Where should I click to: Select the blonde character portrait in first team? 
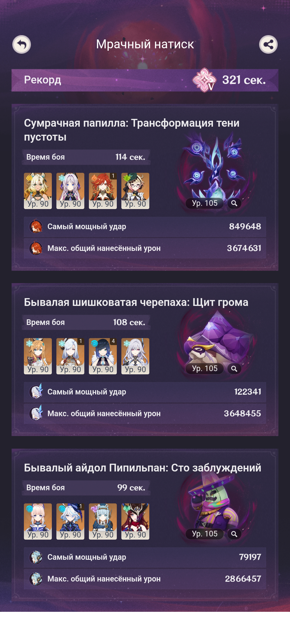38,191
